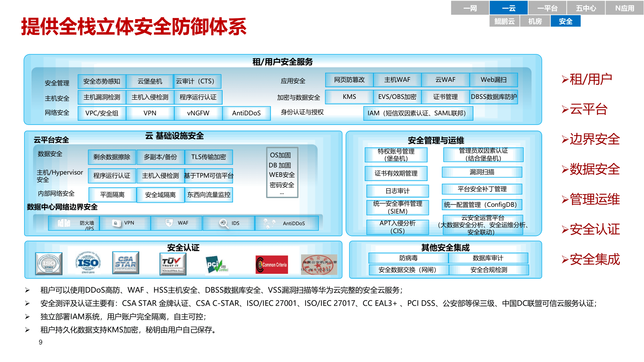Click the 统一配置管理 (ConfigDB) box
Screen dimensions: 644x362
tap(482, 205)
